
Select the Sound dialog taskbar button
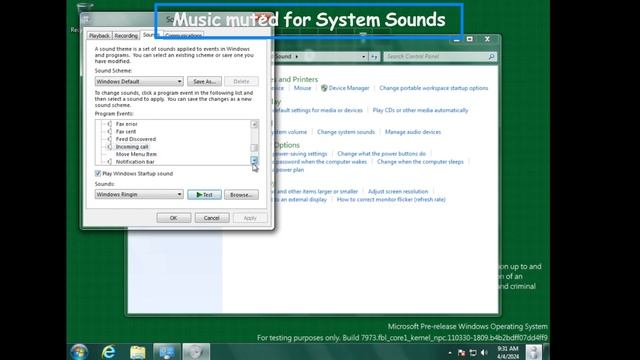point(196,351)
